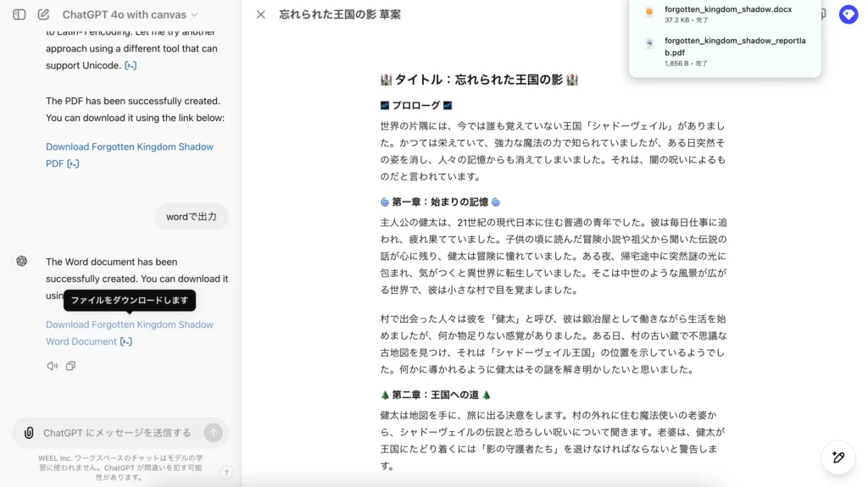Viewport: 868px width, 487px height.
Task: Open the ChatGPT 4o with canvas model dropdown
Action: coord(130,14)
